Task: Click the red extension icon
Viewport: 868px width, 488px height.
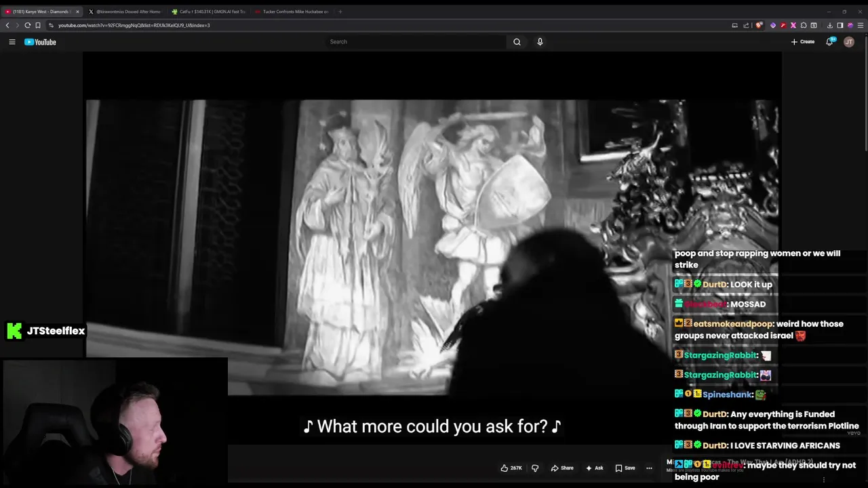Action: point(783,25)
